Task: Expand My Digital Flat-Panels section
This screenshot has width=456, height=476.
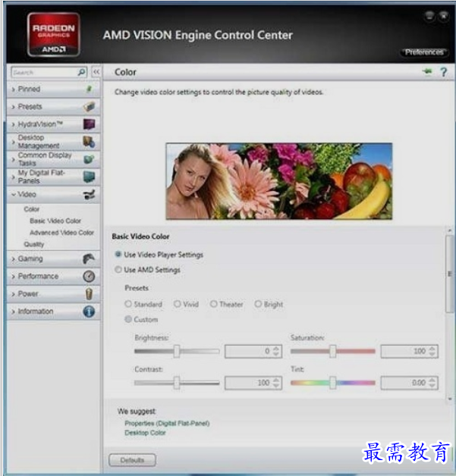Action: click(x=53, y=177)
